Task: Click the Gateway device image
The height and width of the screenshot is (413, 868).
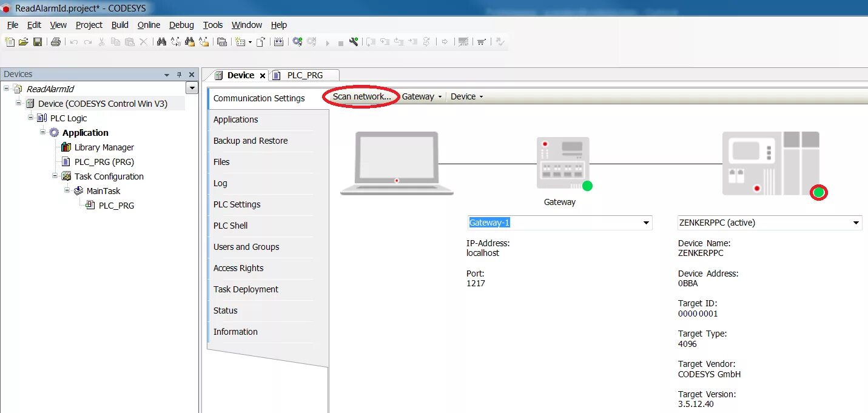Action: (563, 163)
